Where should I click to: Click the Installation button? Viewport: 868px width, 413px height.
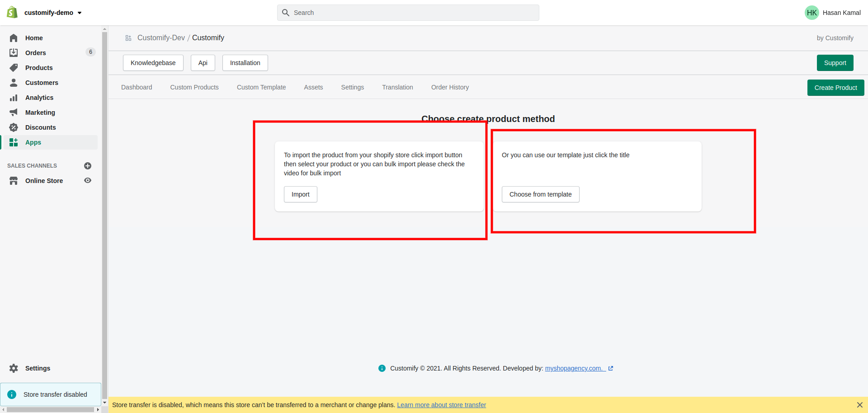coord(245,63)
